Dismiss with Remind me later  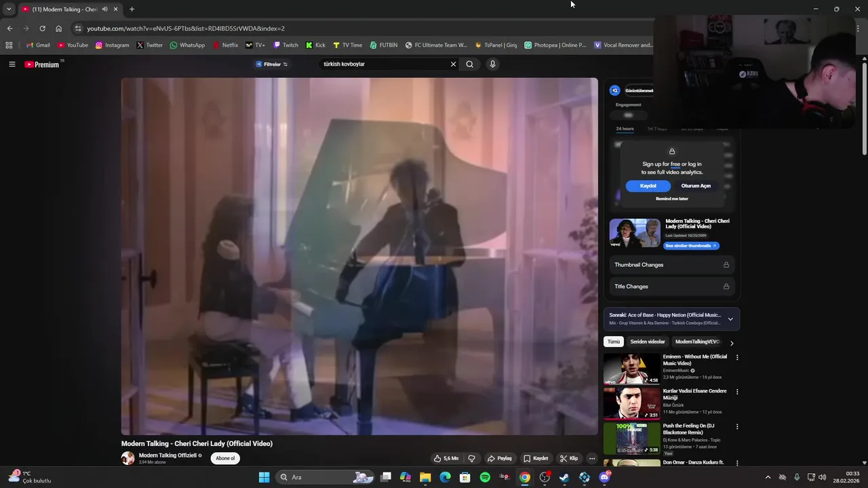click(x=672, y=199)
